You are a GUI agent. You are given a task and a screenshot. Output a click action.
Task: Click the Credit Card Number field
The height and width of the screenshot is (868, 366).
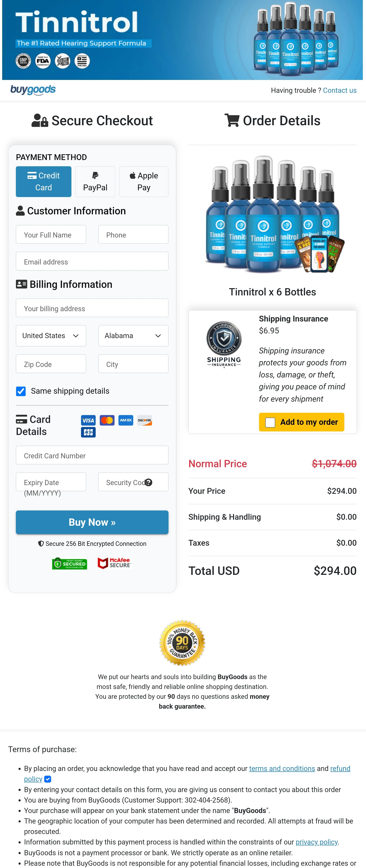click(92, 455)
